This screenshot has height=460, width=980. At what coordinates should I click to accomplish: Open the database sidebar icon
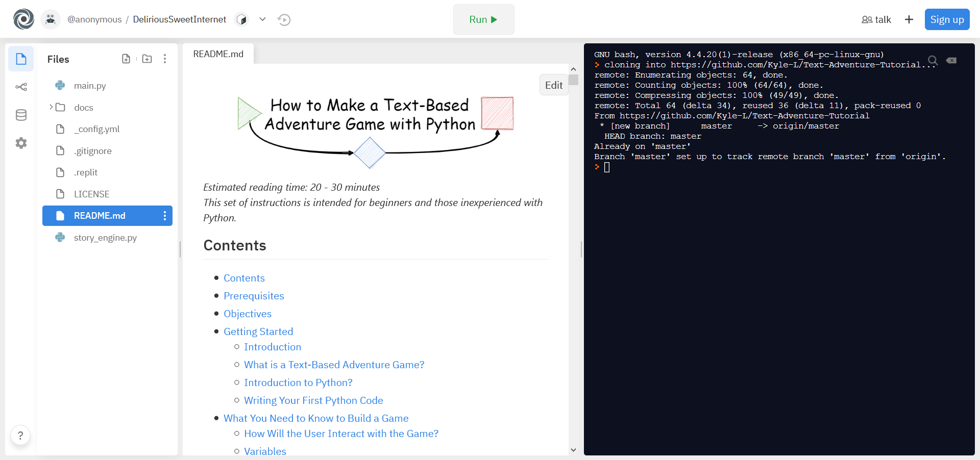coord(21,115)
